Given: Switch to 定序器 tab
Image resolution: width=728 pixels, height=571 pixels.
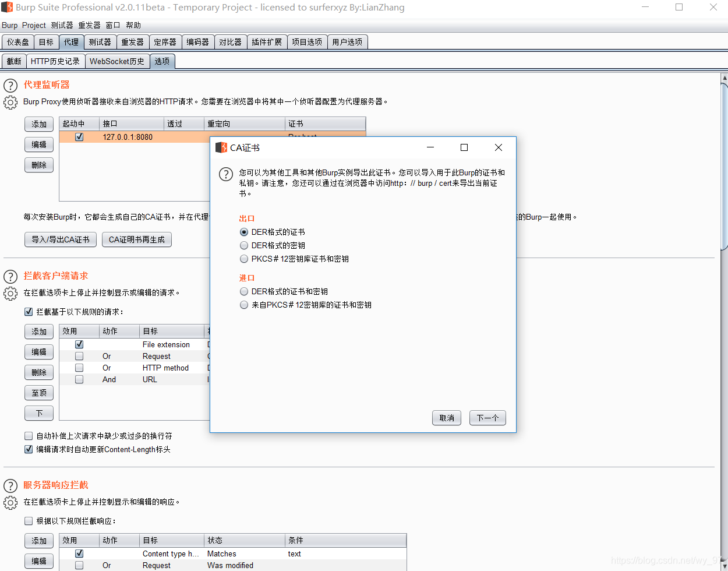Looking at the screenshot, I should coord(165,42).
